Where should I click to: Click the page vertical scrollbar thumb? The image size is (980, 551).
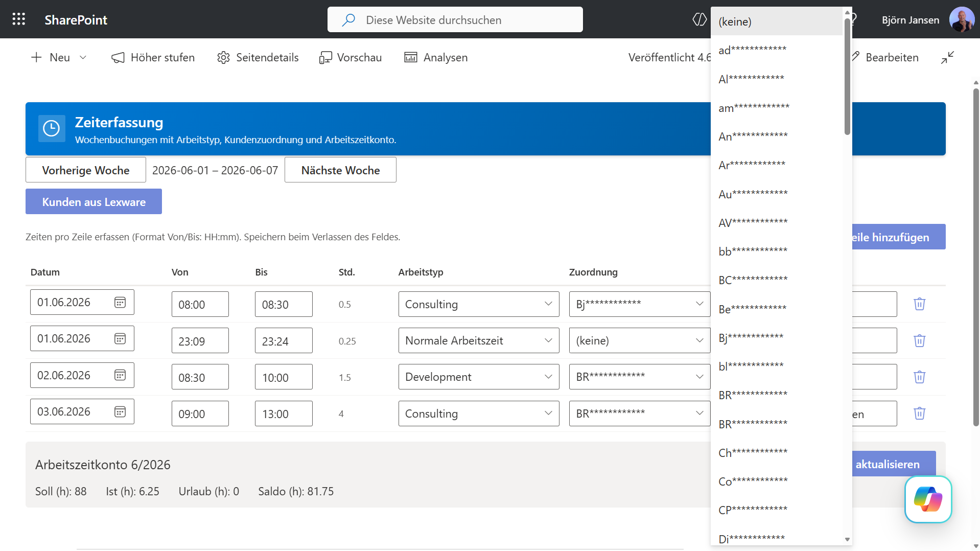[976, 257]
